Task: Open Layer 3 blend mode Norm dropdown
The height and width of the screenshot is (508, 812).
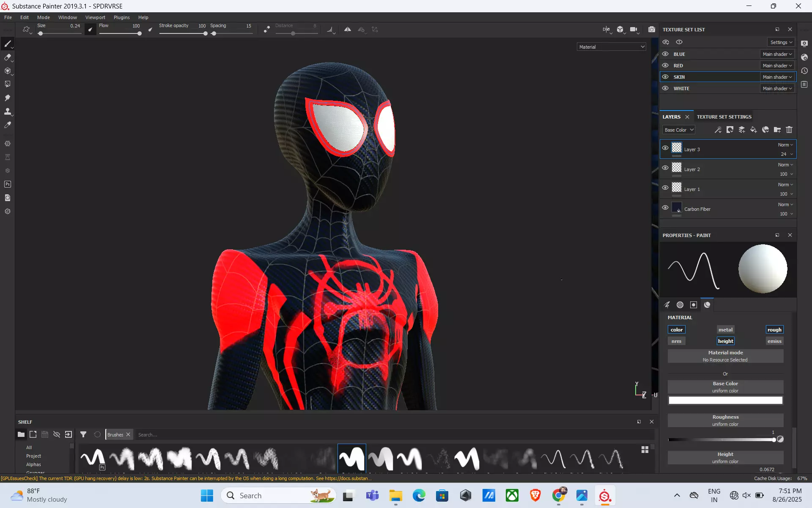Action: 785,145
